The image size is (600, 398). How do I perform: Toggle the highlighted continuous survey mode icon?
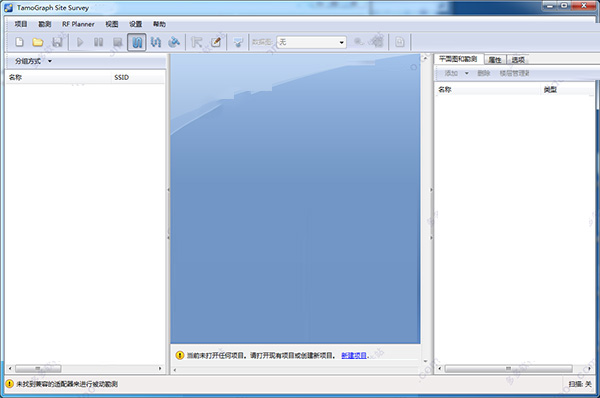click(137, 42)
